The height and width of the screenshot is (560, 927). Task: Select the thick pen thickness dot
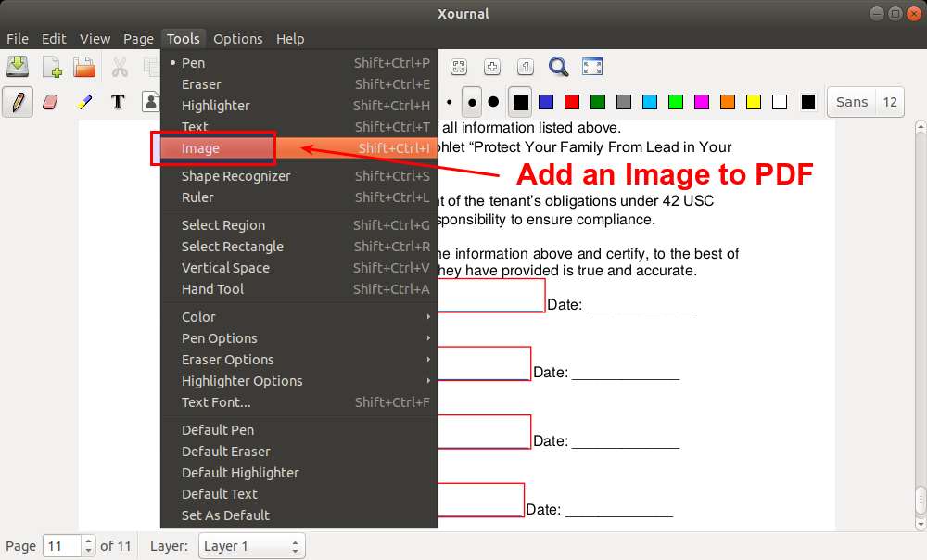point(493,102)
